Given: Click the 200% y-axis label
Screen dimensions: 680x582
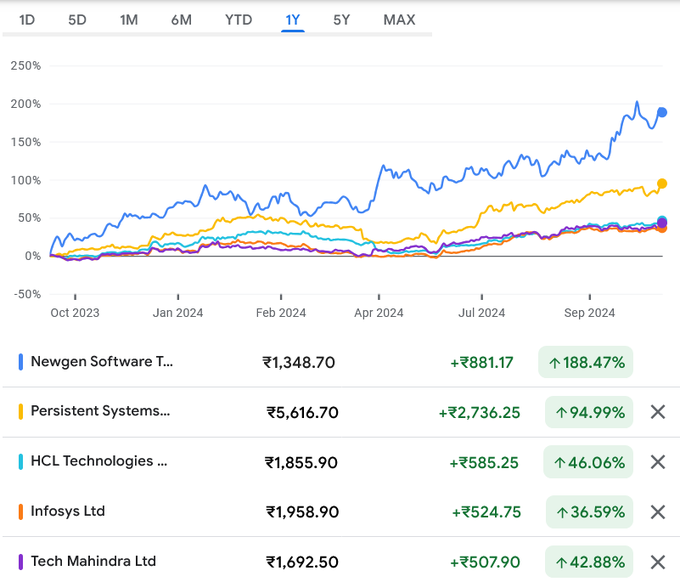Looking at the screenshot, I should (26, 104).
